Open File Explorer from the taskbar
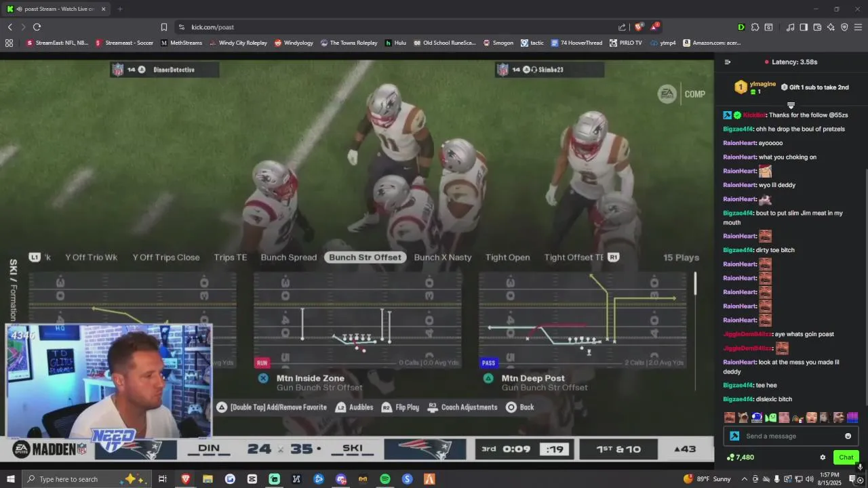 point(208,479)
